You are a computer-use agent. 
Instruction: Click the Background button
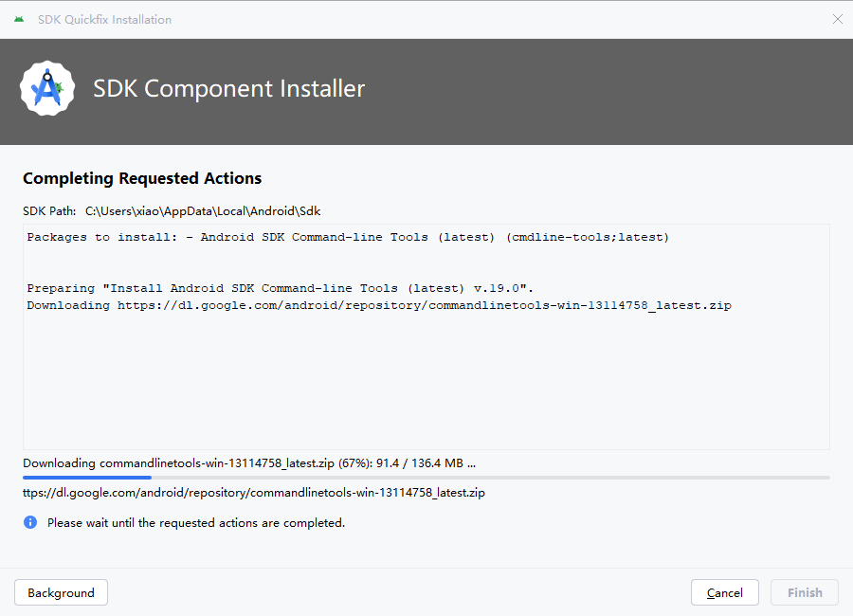tap(61, 592)
